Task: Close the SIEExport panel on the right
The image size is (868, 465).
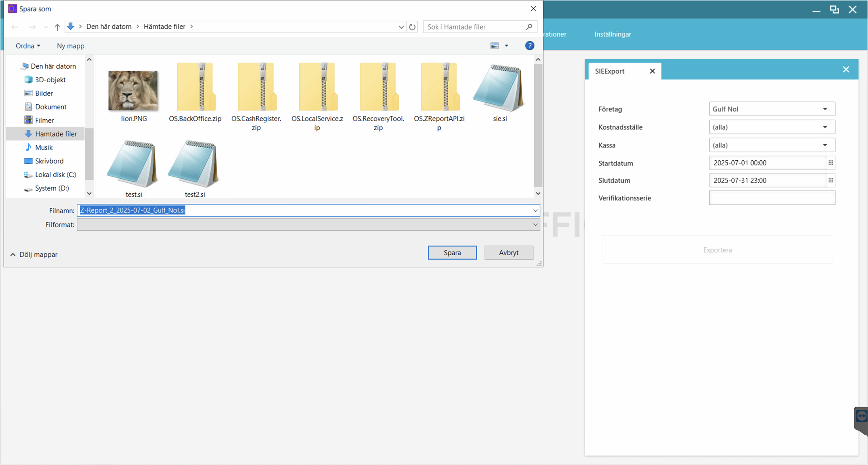Action: tap(846, 69)
